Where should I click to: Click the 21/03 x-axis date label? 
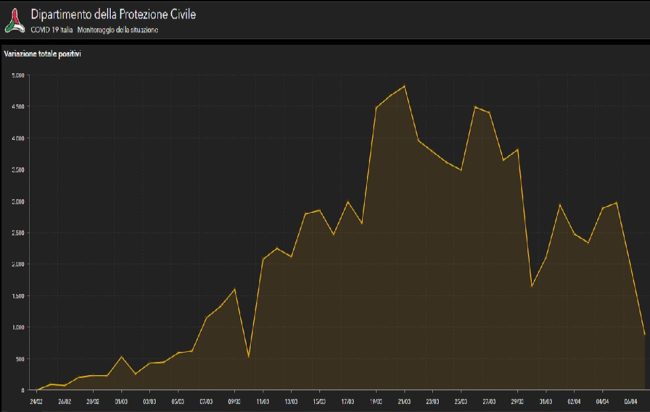(x=404, y=398)
